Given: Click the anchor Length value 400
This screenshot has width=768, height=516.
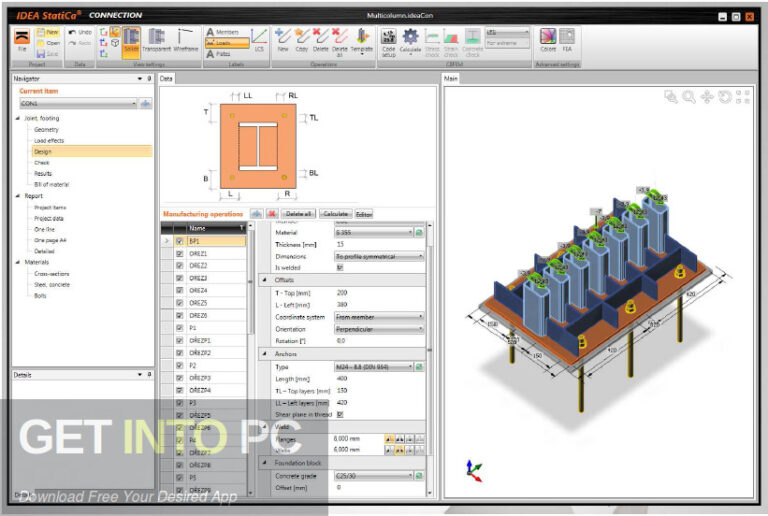Looking at the screenshot, I should (x=342, y=378).
